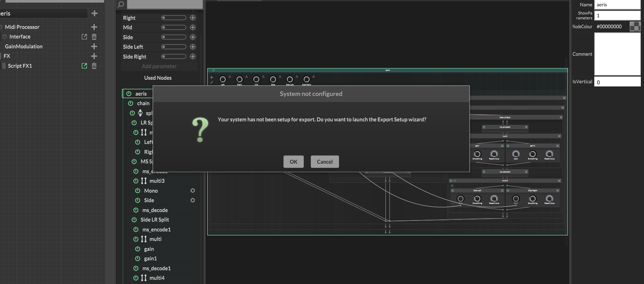Bypass the ms_decode node via power button

coord(136,210)
